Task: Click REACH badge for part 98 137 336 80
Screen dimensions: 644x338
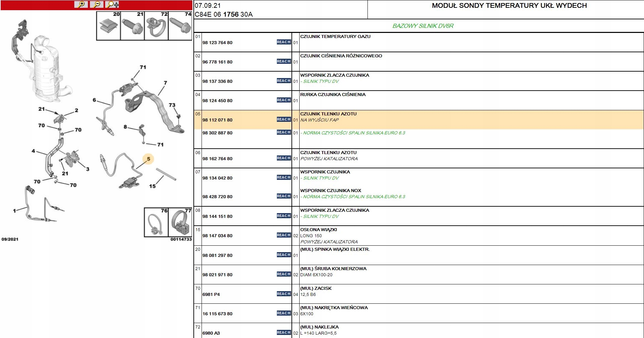Action: coord(284,81)
